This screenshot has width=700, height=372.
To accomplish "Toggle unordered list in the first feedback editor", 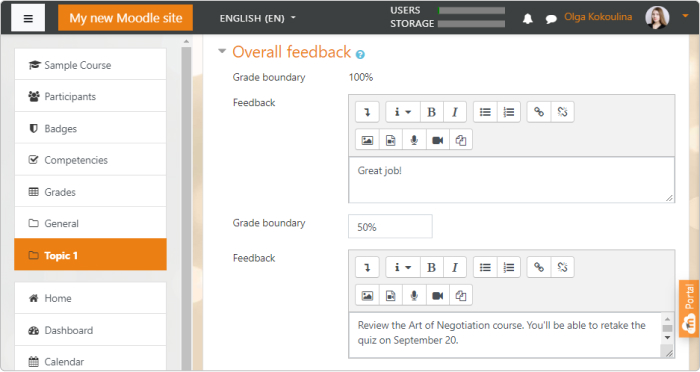I will 485,112.
